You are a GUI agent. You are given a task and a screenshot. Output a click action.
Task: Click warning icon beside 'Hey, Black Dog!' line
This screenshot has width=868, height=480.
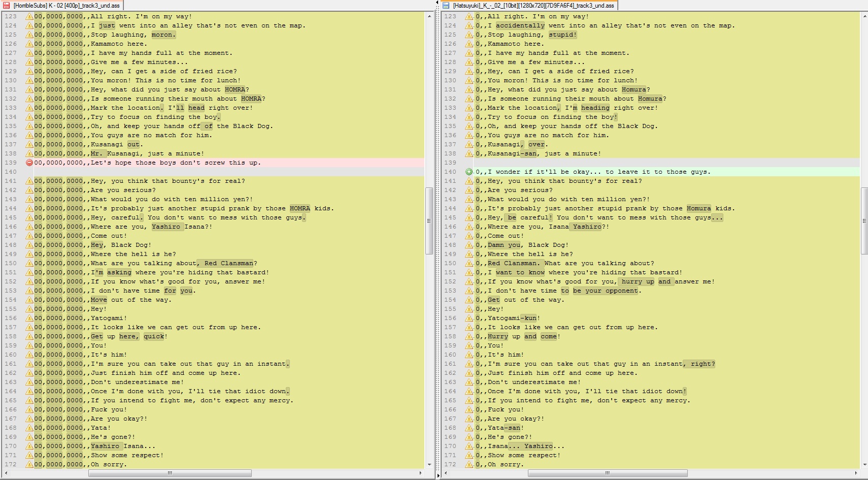tap(29, 245)
